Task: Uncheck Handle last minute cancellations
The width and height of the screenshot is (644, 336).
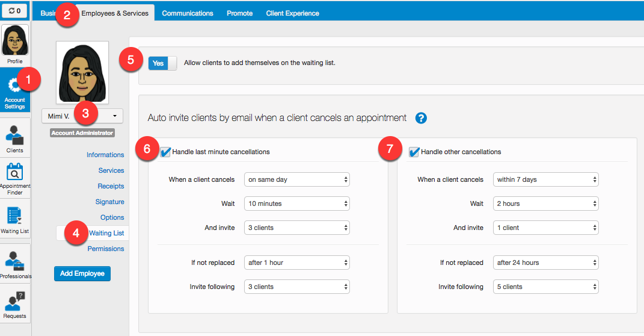Action: click(165, 152)
